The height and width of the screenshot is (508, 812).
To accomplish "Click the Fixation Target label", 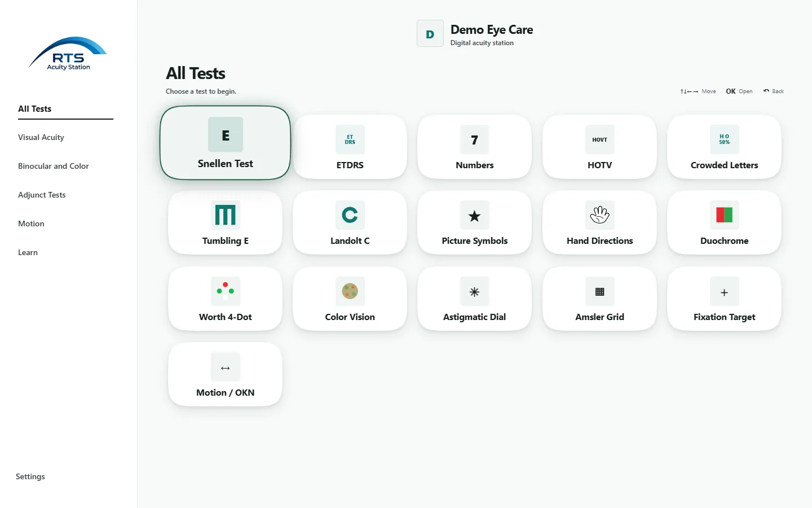I will tap(725, 317).
